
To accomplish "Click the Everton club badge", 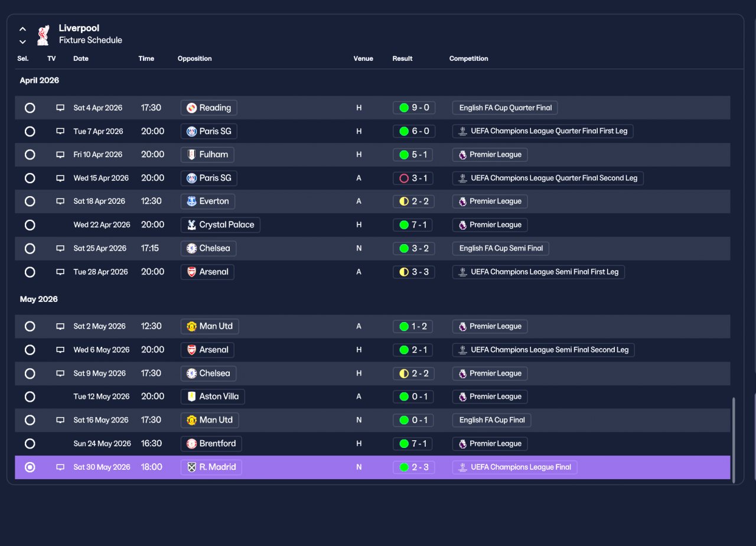I will [x=191, y=201].
